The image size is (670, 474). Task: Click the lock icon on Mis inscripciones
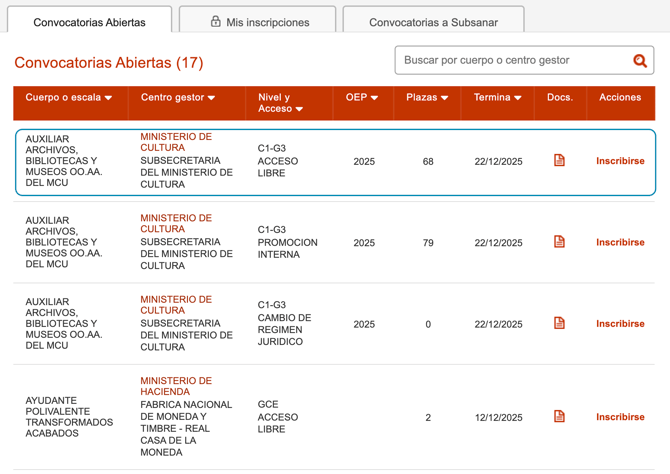point(215,21)
